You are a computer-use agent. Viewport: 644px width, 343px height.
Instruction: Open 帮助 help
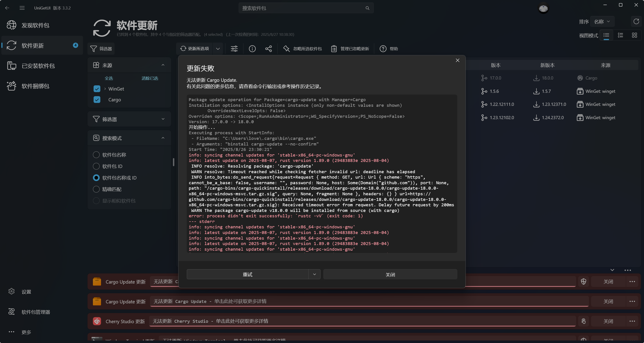[x=389, y=49]
